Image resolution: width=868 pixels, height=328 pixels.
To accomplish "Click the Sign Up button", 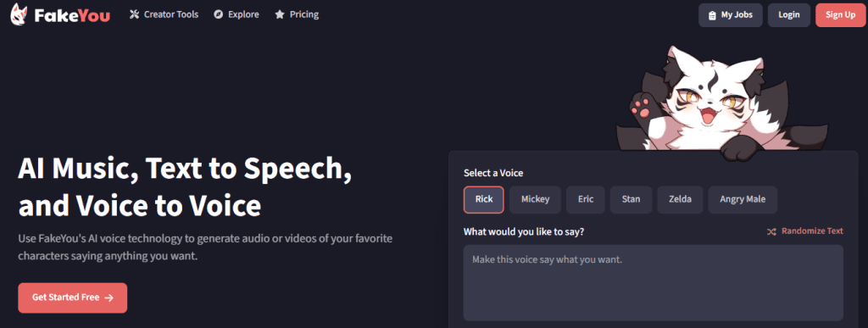I will tap(840, 15).
